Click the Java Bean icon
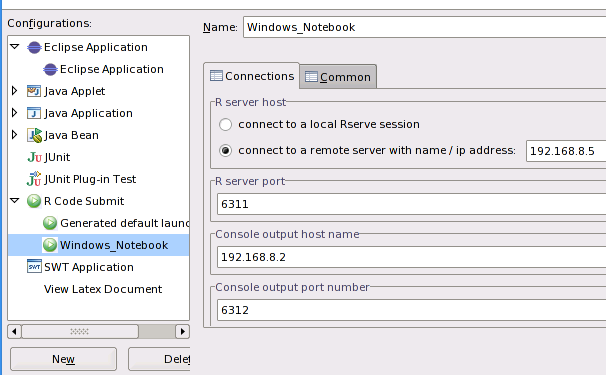This screenshot has height=375, width=606. point(34,135)
